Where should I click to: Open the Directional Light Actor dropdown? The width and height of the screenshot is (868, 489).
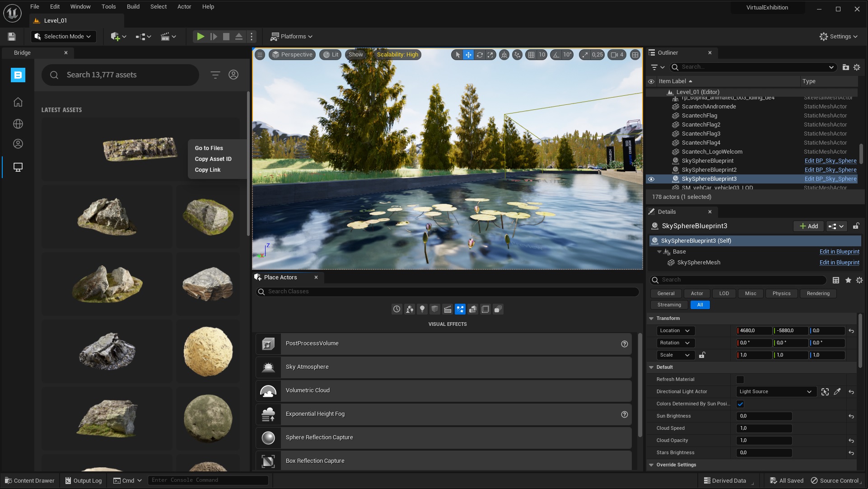(x=775, y=391)
